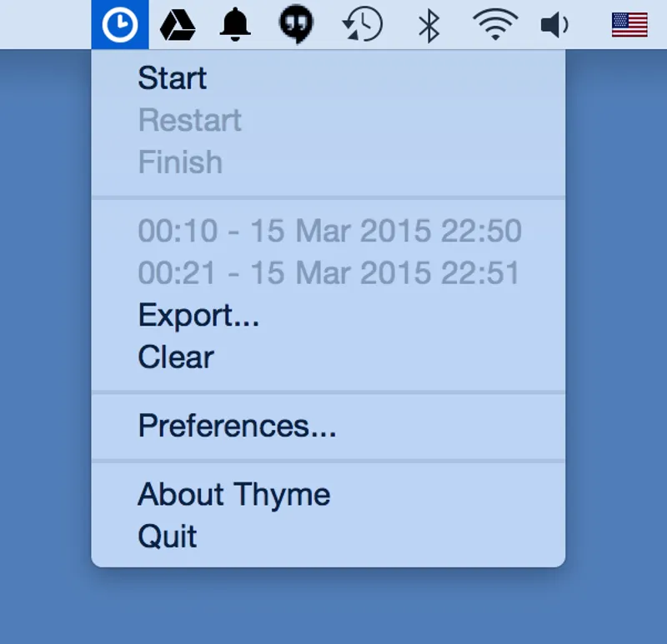
Task: Click the volume speaker icon
Action: click(x=554, y=24)
